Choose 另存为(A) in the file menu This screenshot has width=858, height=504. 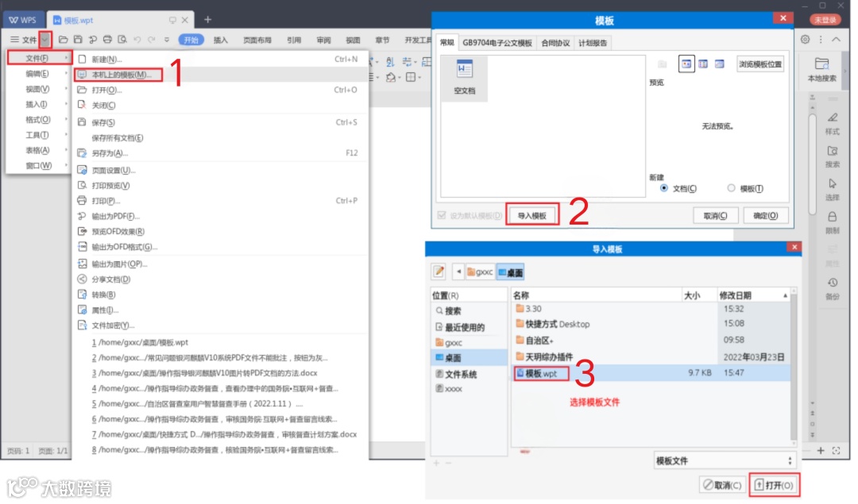click(221, 153)
